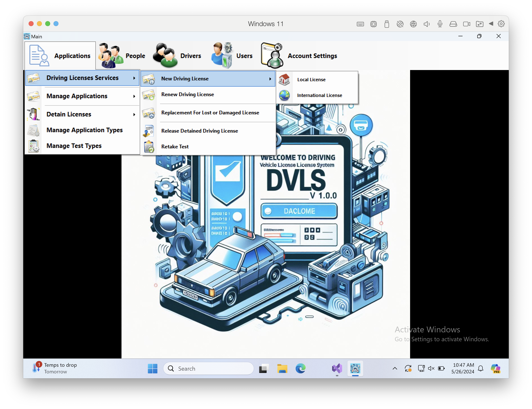The width and height of the screenshot is (532, 409).
Task: Open the Windows Start menu
Action: (153, 369)
